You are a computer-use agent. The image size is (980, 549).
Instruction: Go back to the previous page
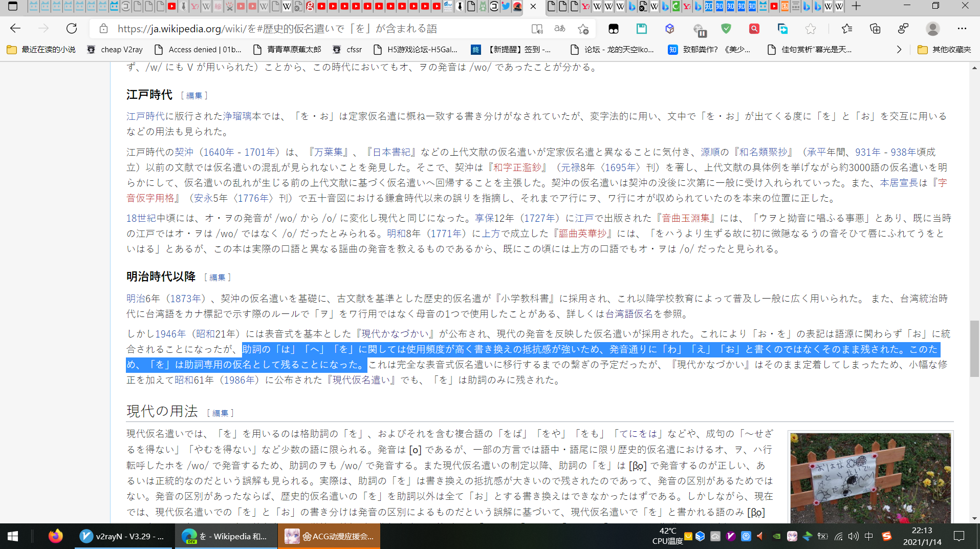pos(15,29)
